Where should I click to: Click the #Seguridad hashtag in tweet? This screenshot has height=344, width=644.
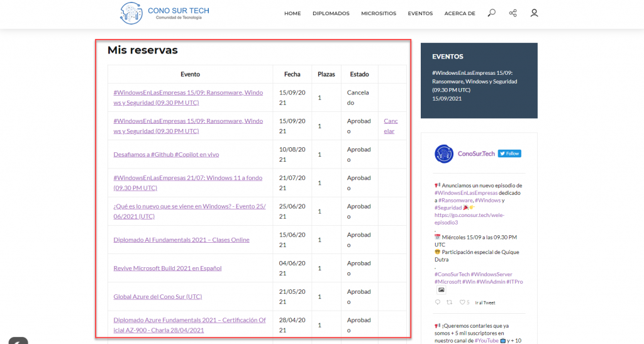click(x=448, y=208)
